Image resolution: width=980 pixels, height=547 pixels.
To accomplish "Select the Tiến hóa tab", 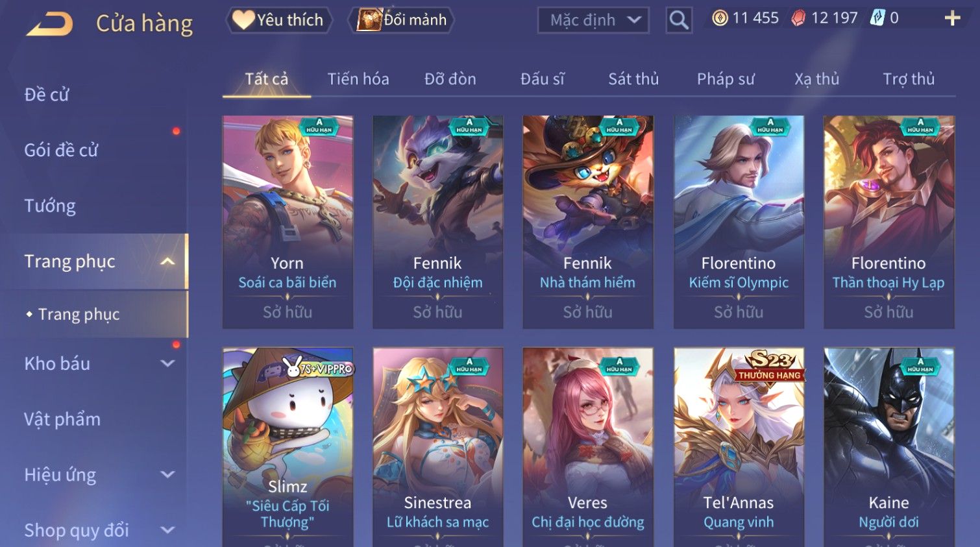I will (358, 79).
